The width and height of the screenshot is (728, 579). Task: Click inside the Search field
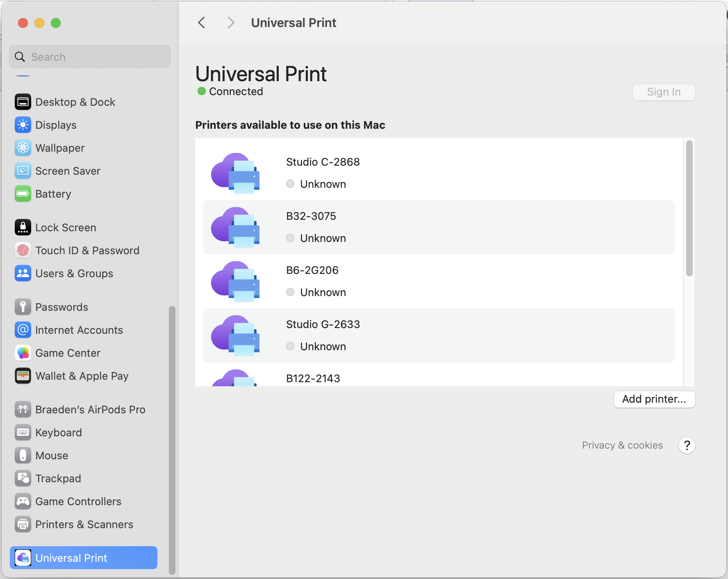tap(89, 57)
